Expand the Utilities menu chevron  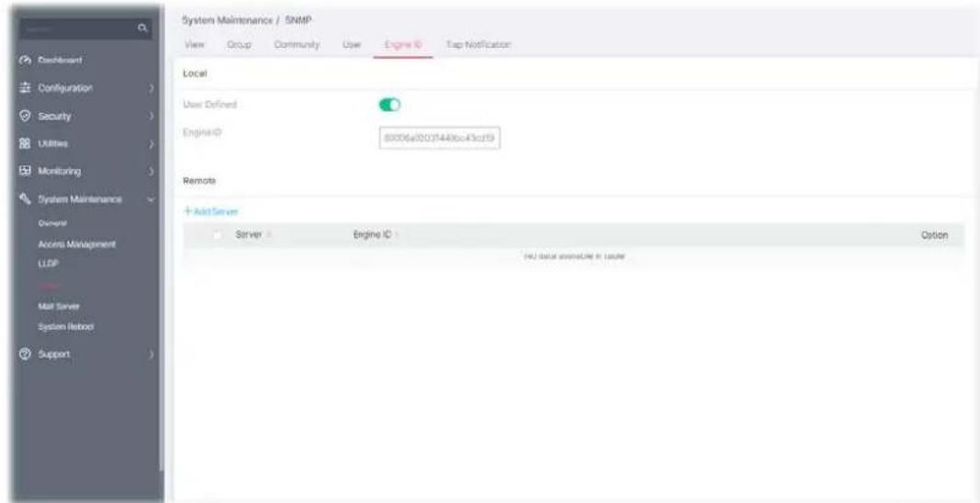(151, 144)
